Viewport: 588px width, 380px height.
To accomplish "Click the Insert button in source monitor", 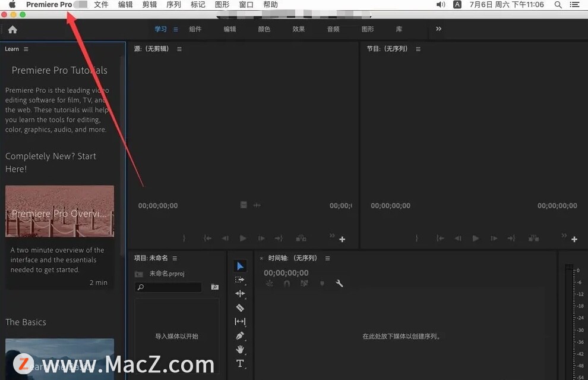I will pyautogui.click(x=301, y=238).
